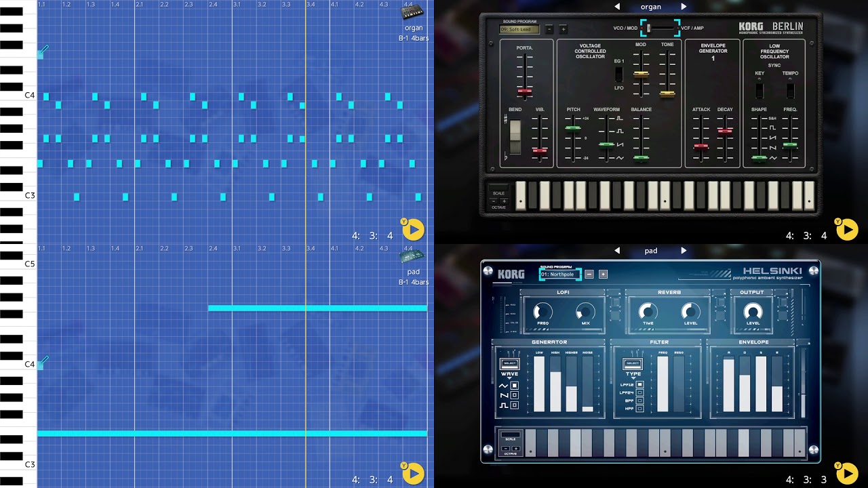868x488 pixels.
Task: Click the Generator NOISE level bar
Action: point(587,384)
